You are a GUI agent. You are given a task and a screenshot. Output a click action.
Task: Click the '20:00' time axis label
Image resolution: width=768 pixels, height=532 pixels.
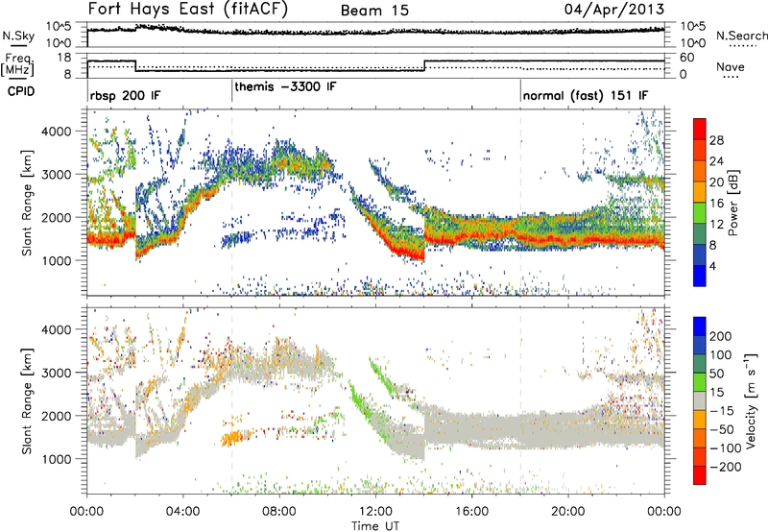coord(567,512)
